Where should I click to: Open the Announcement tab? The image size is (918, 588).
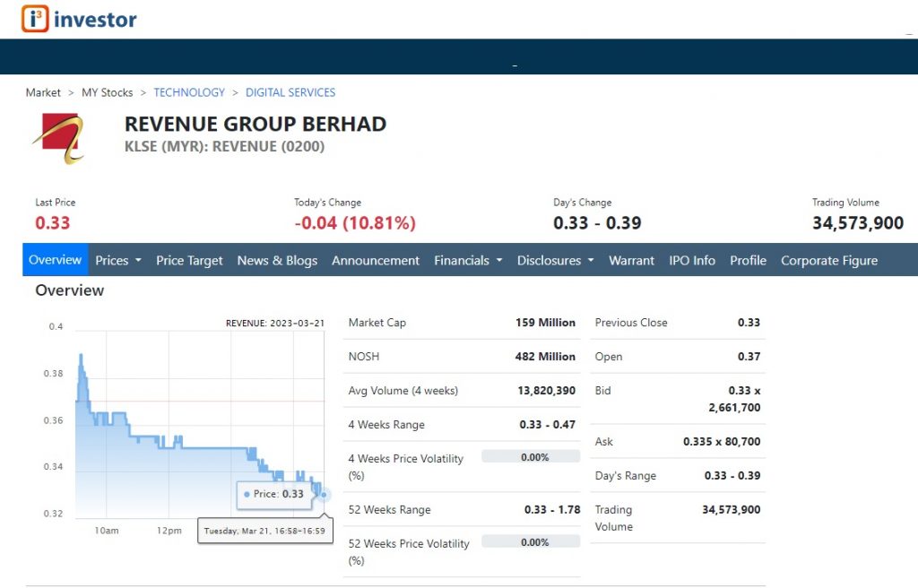376,260
